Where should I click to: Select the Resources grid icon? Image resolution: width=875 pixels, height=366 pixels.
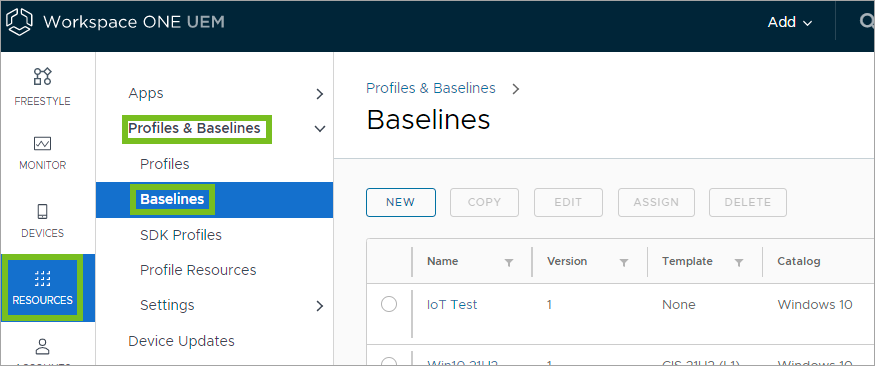[x=42, y=277]
